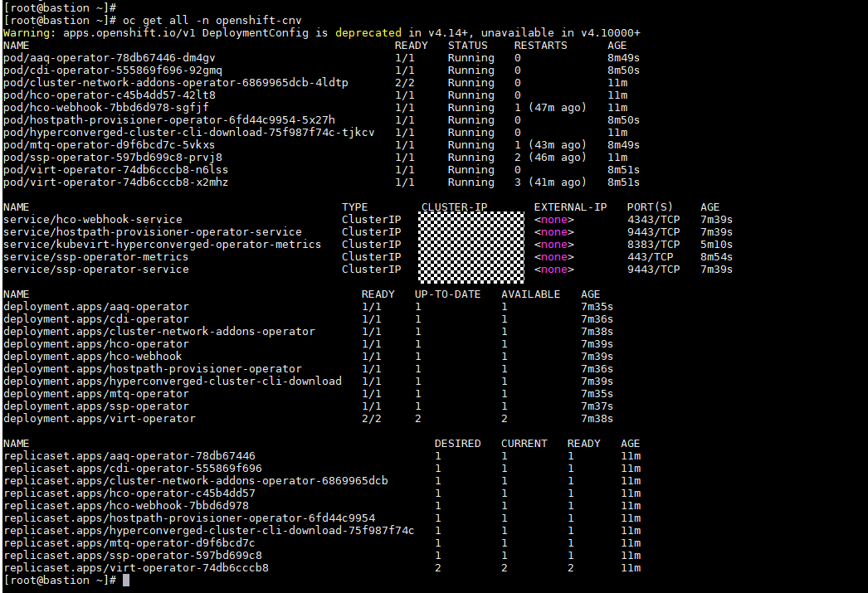Click deployment age value 7m37s
The height and width of the screenshot is (593, 868).
(x=597, y=406)
